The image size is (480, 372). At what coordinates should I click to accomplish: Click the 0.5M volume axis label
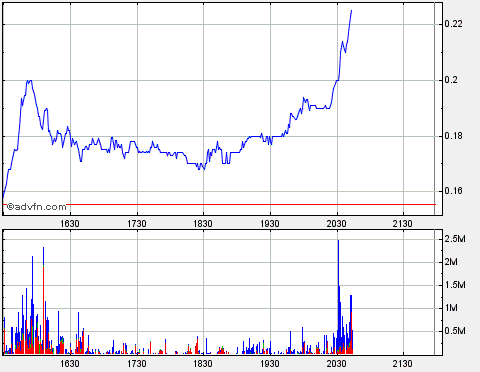pyautogui.click(x=455, y=331)
